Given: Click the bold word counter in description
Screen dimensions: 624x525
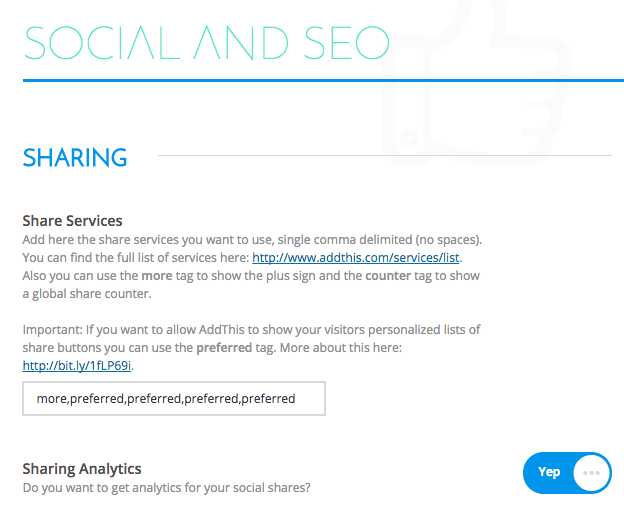Looking at the screenshot, I should 388,276.
